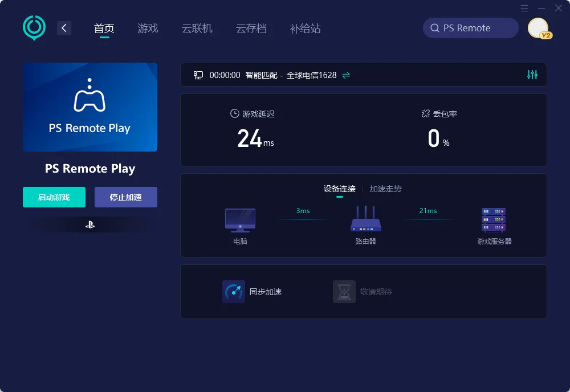The height and width of the screenshot is (392, 570).
Task: Open the 云联机 tab
Action: 197,28
